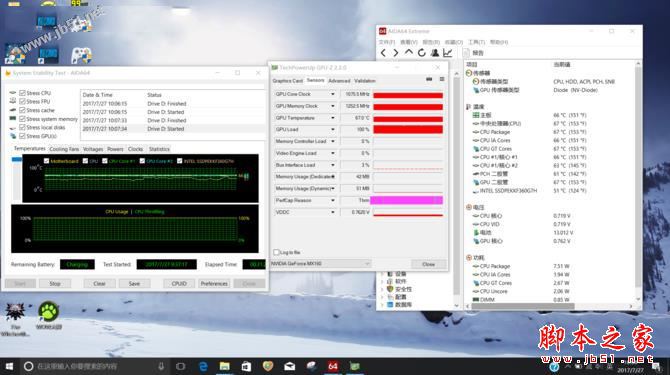Image resolution: width=670 pixels, height=375 pixels.
Task: Launch Microsoft Edge from taskbar
Action: click(x=203, y=366)
